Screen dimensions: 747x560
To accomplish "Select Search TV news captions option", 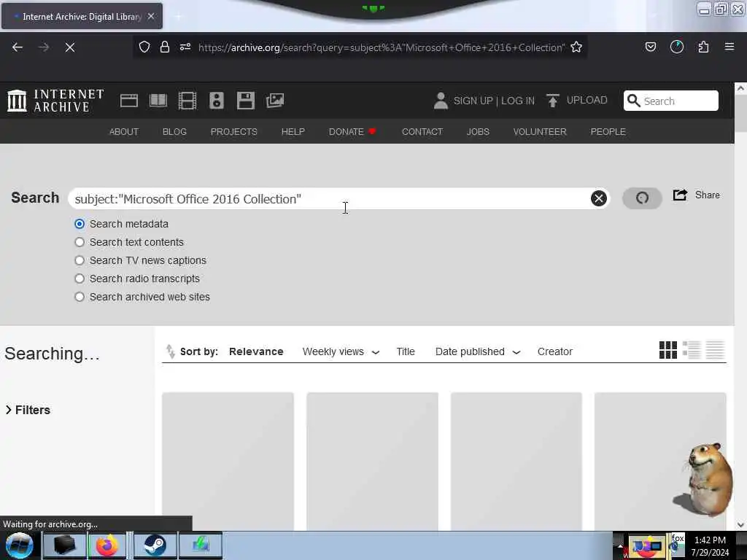I will [80, 260].
